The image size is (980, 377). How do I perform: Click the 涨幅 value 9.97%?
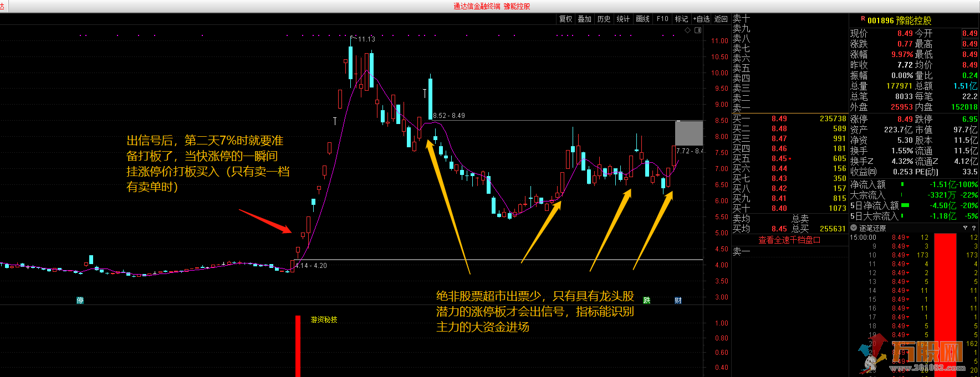[x=902, y=54]
